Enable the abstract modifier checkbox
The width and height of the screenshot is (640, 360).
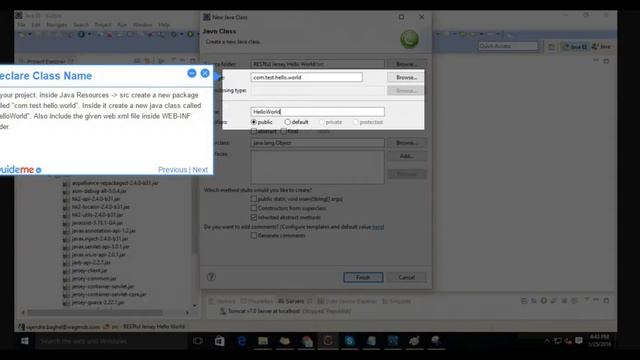point(254,131)
